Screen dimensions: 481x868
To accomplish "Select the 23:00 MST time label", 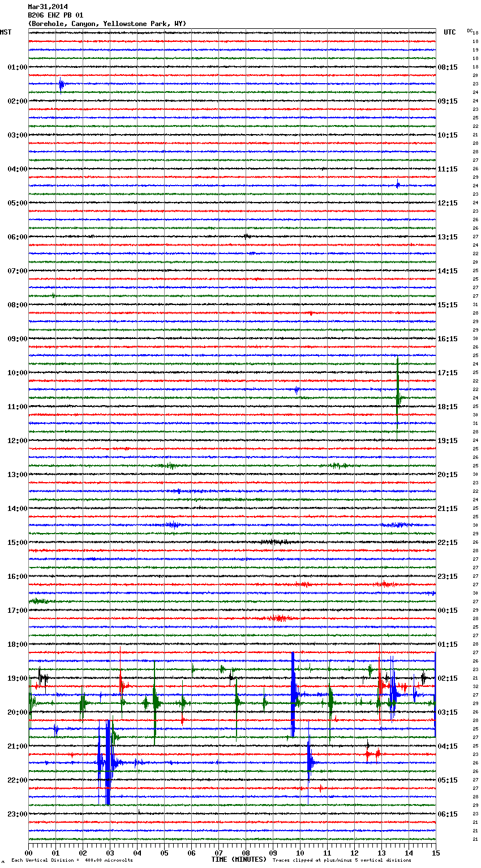I will 18,814.
